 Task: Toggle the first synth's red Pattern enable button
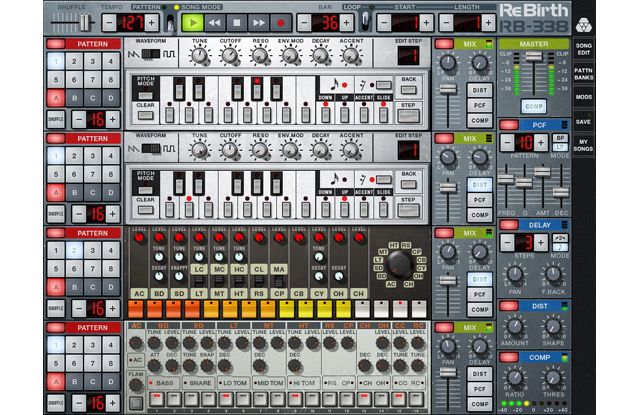click(x=56, y=44)
